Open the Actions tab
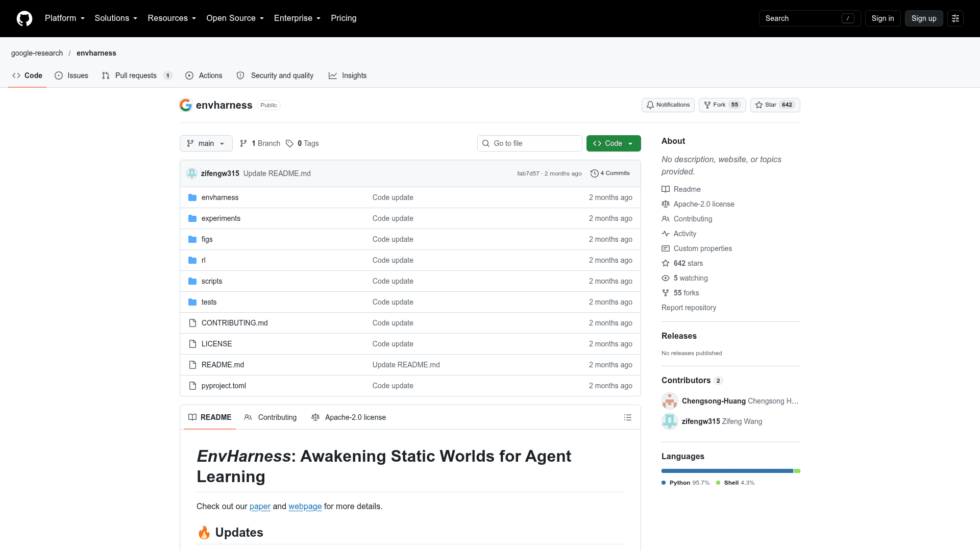The width and height of the screenshot is (980, 551). click(x=204, y=76)
